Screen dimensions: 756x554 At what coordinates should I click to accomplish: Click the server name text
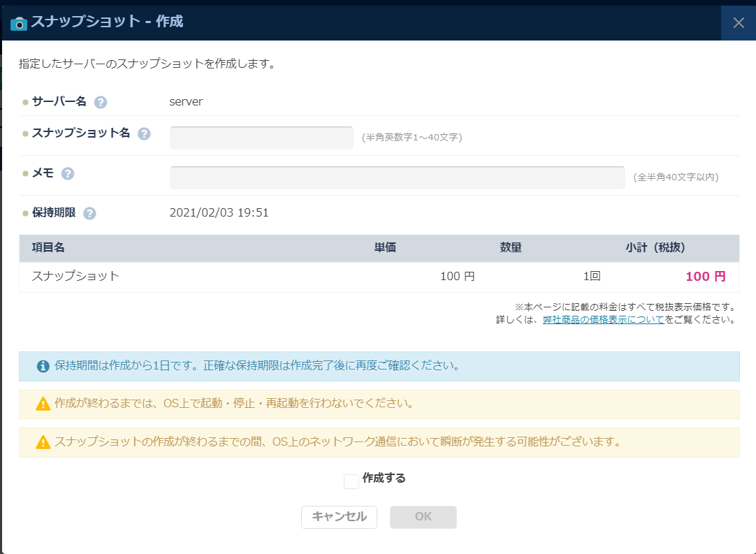[x=185, y=101]
